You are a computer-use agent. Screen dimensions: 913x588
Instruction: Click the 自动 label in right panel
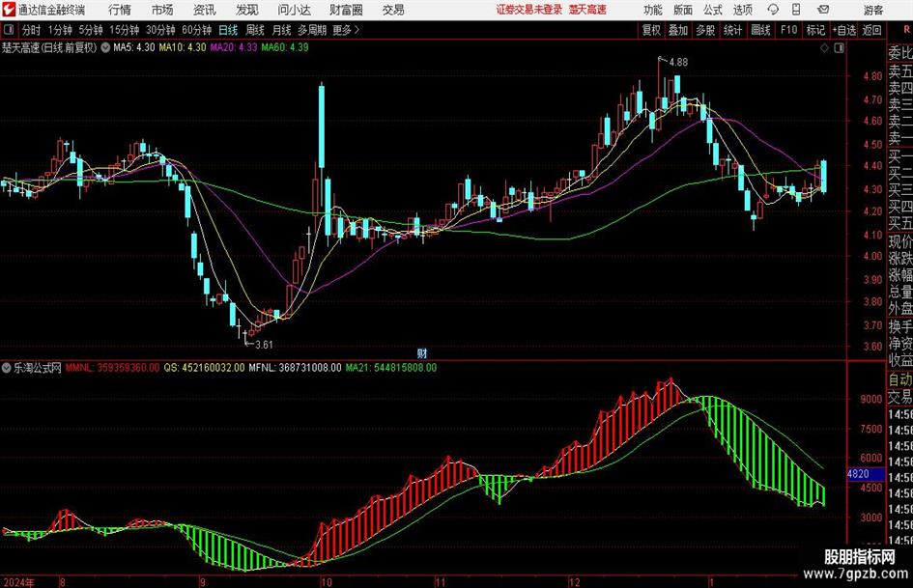[x=900, y=380]
